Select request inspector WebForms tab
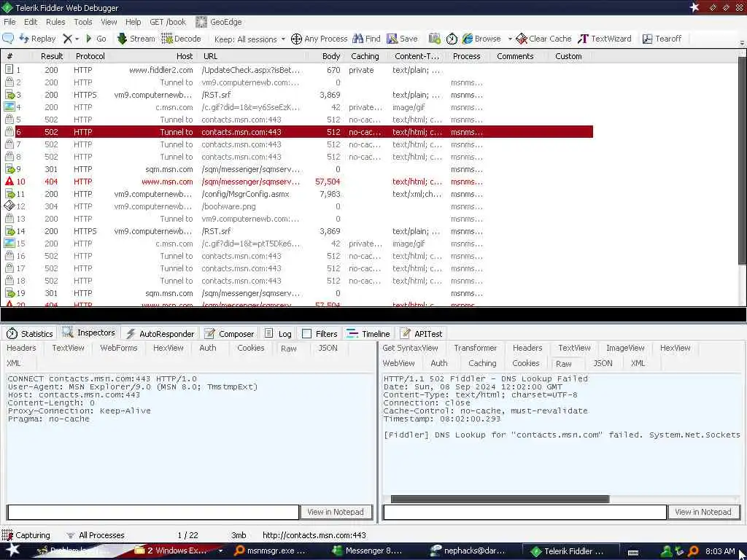 tap(119, 348)
